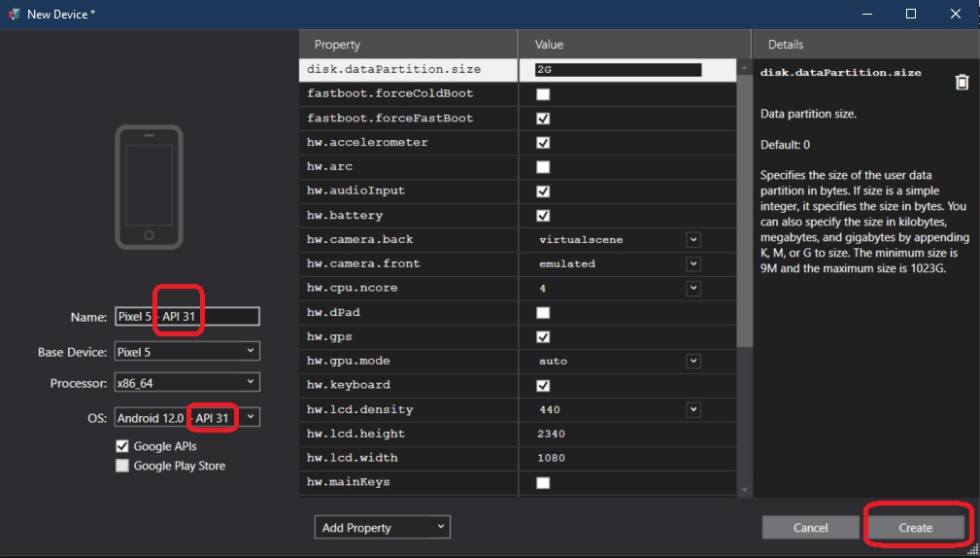
Task: Select the hw.lcd.width property name
Action: tap(352, 458)
